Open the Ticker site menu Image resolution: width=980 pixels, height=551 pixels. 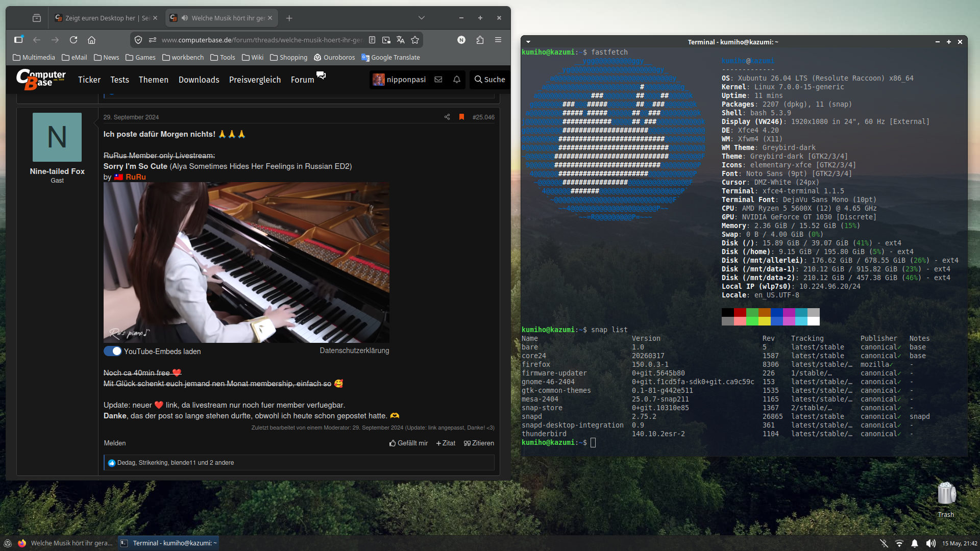tap(89, 80)
